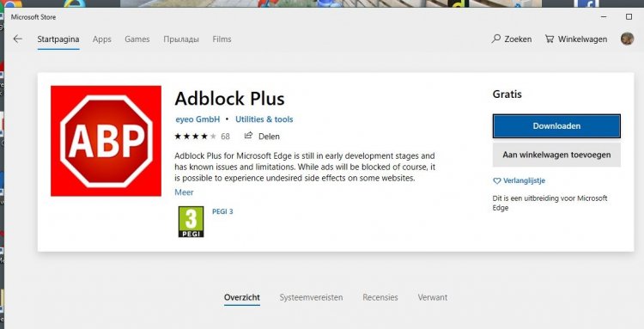
Task: Open the Recensies section tab
Action: 380,297
